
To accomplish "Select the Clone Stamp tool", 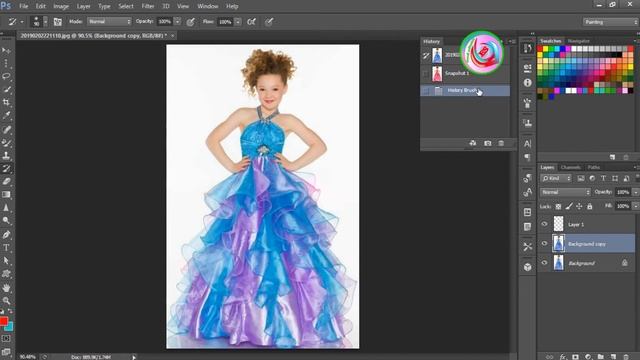I will [x=6, y=156].
